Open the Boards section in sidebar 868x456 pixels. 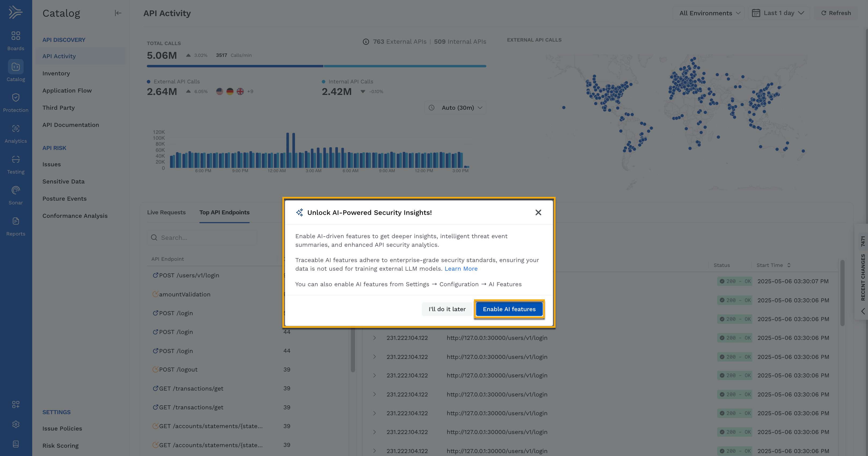(x=16, y=41)
